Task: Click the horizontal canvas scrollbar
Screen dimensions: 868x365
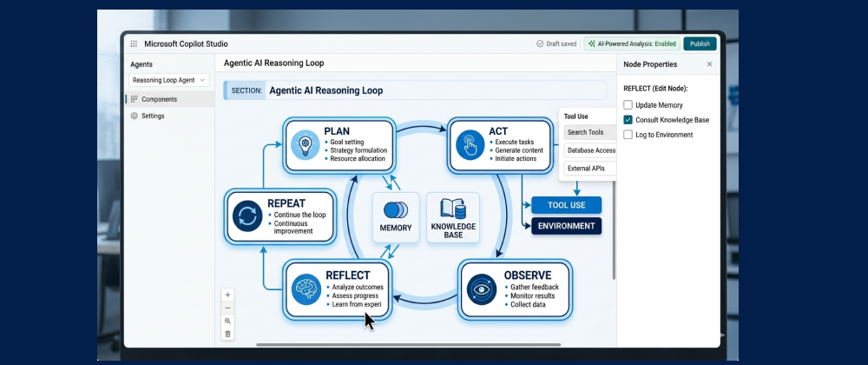Action: coord(407,344)
